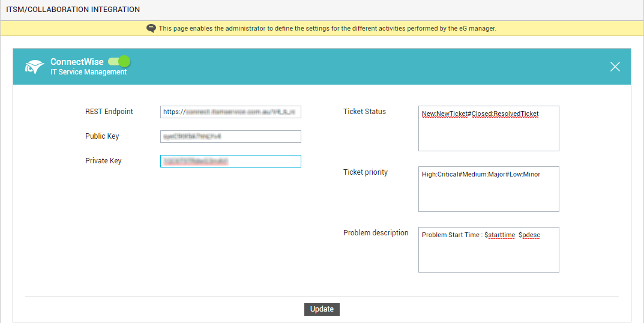
Task: Click the IT Service Management subtitle
Action: (89, 72)
